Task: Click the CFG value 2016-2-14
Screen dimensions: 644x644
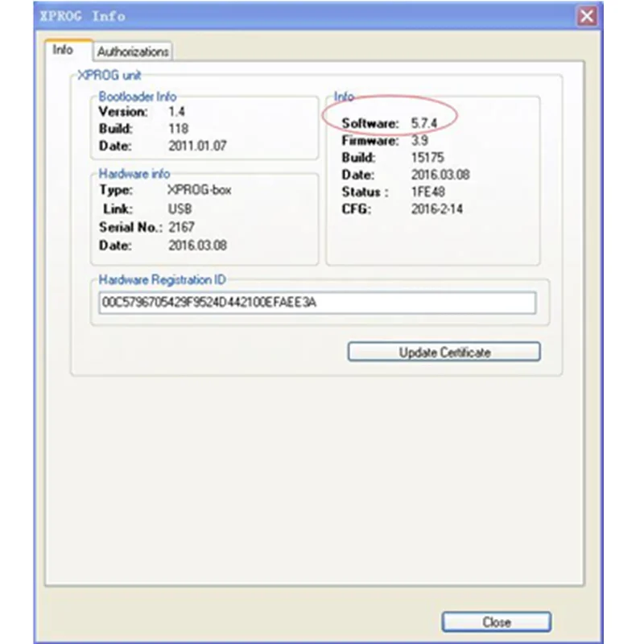Action: pos(437,209)
